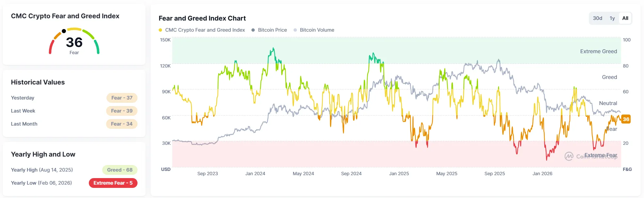Click the gauge value 36 Fear
644x198 pixels.
pos(74,45)
